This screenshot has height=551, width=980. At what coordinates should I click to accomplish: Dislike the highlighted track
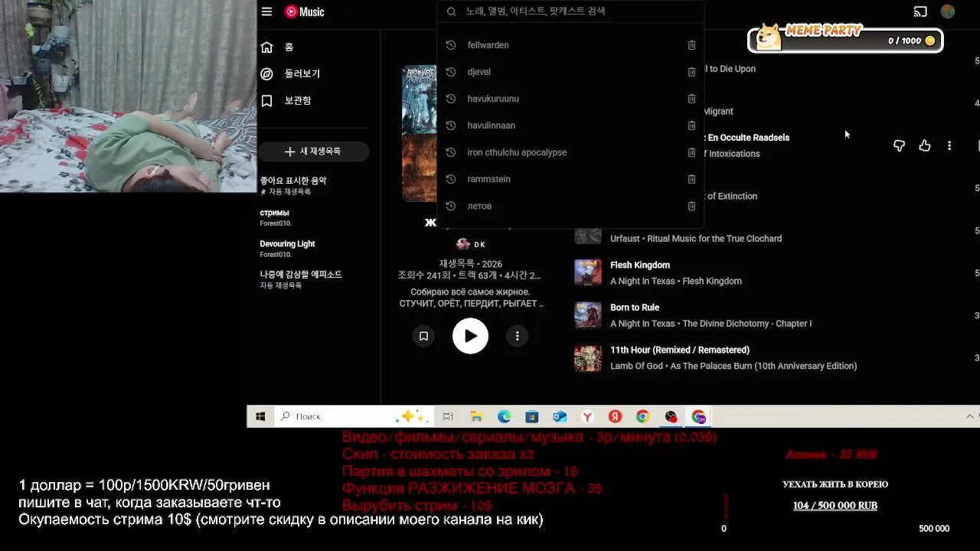click(x=899, y=145)
